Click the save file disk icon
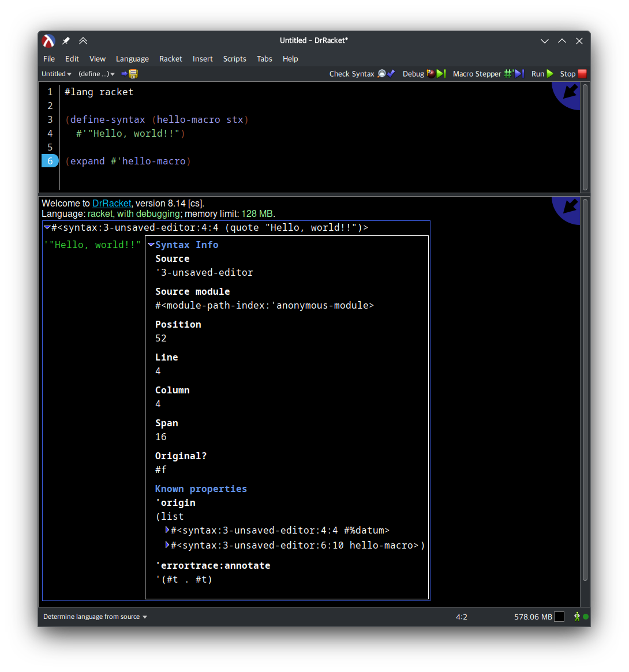 tap(133, 74)
